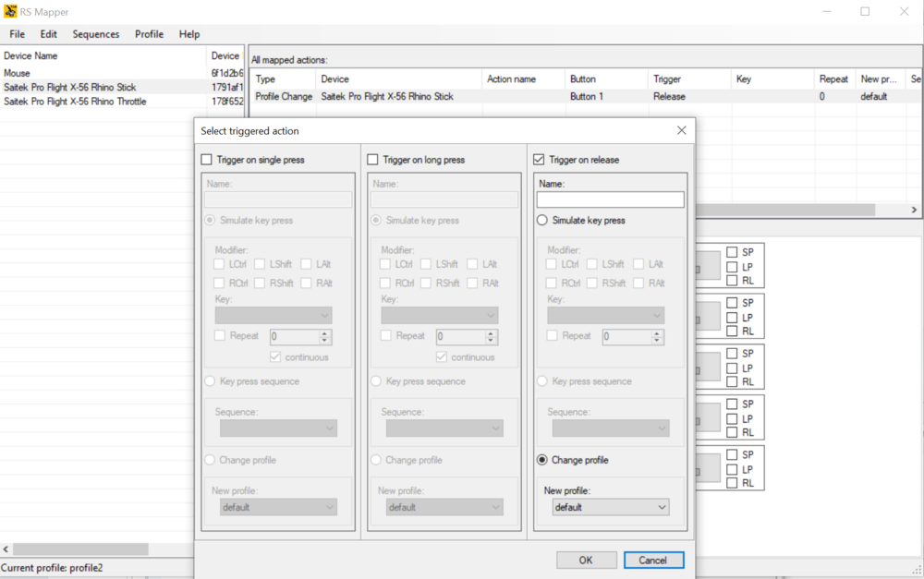Click the RS Mapper app icon in title bar
Viewport: 924px width, 579px height.
point(10,11)
